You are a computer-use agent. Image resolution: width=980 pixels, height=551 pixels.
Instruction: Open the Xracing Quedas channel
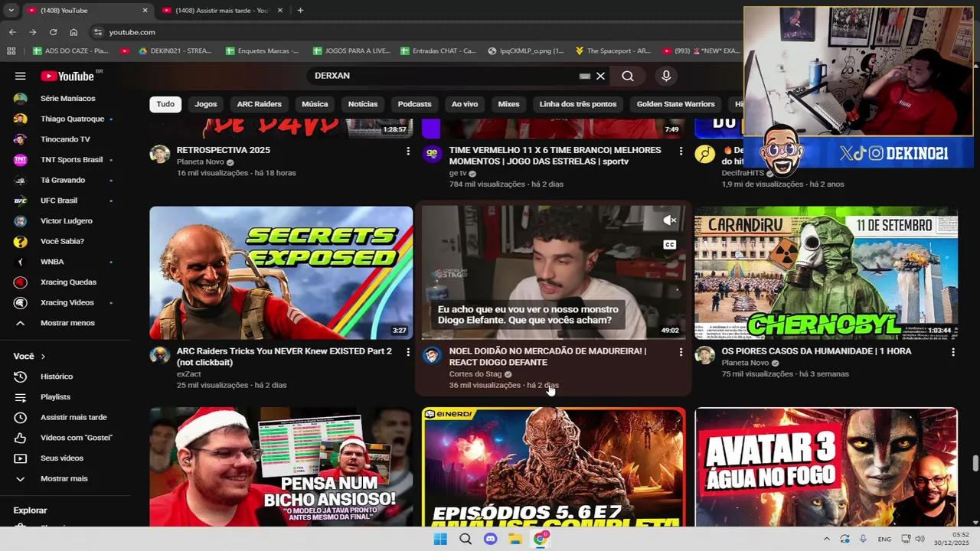[68, 282]
